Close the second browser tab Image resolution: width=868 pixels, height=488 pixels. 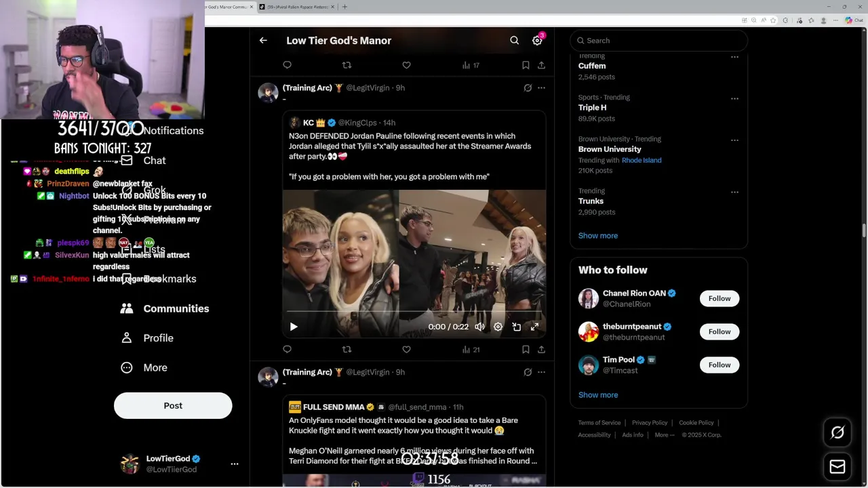tap(332, 7)
